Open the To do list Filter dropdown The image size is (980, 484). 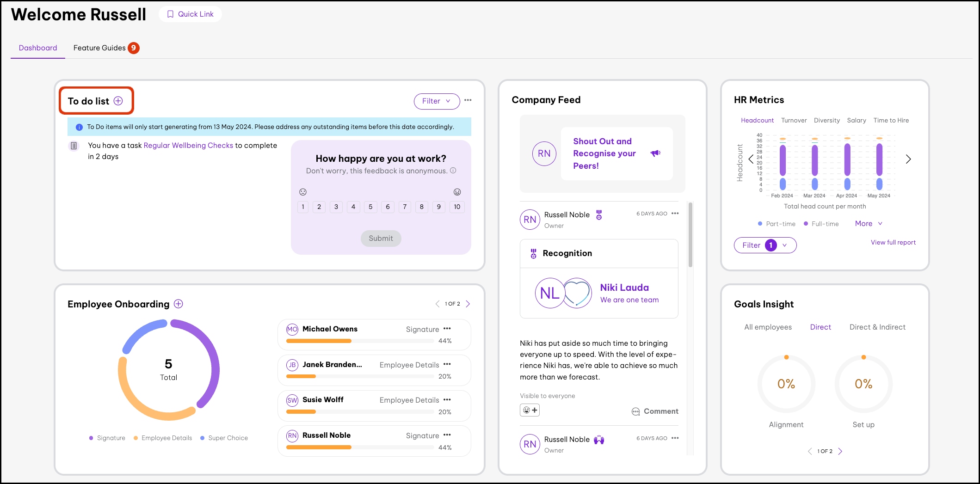pyautogui.click(x=437, y=101)
